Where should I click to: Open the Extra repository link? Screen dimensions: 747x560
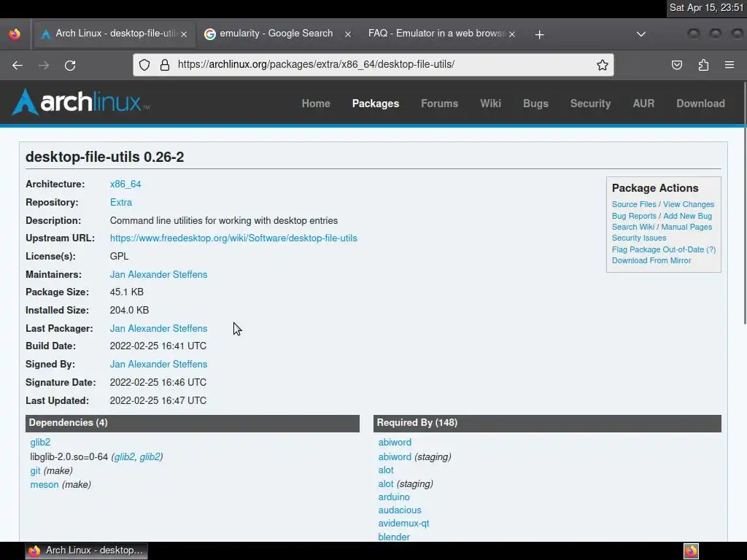tap(121, 203)
